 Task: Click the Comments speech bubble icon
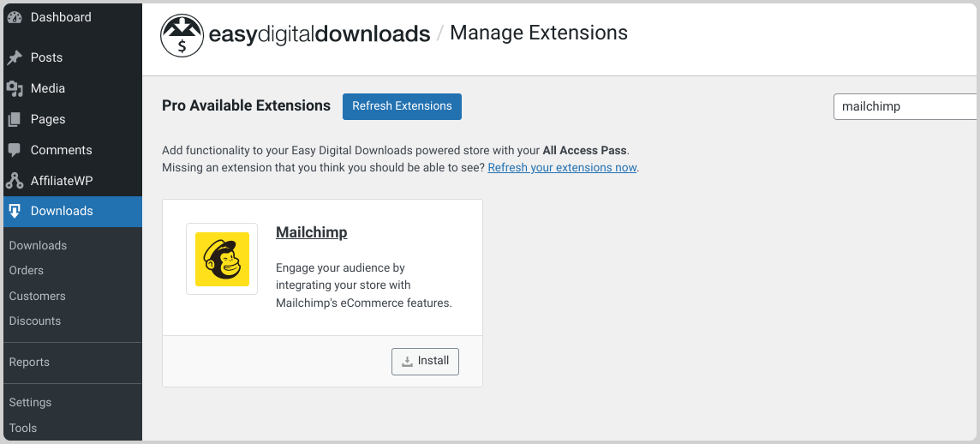[15, 150]
